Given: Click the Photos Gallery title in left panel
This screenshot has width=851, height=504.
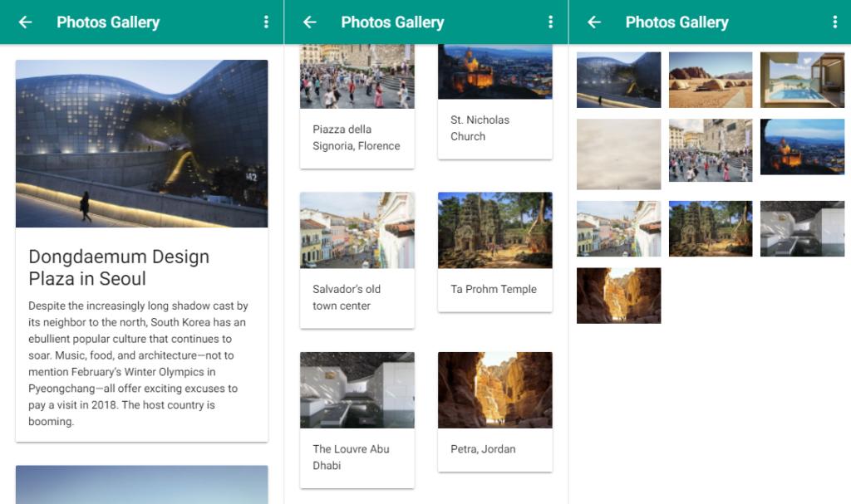Looking at the screenshot, I should pos(108,22).
